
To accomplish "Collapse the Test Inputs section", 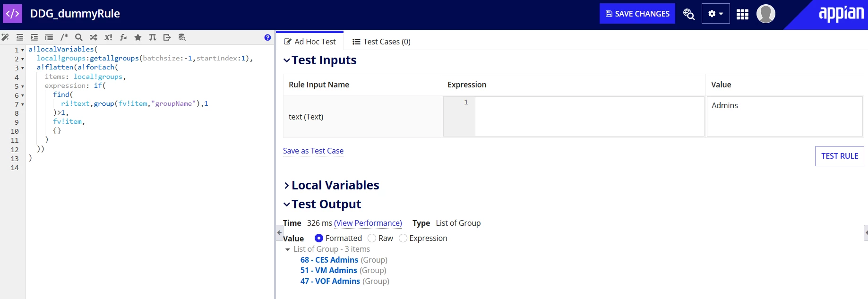I will [x=286, y=60].
